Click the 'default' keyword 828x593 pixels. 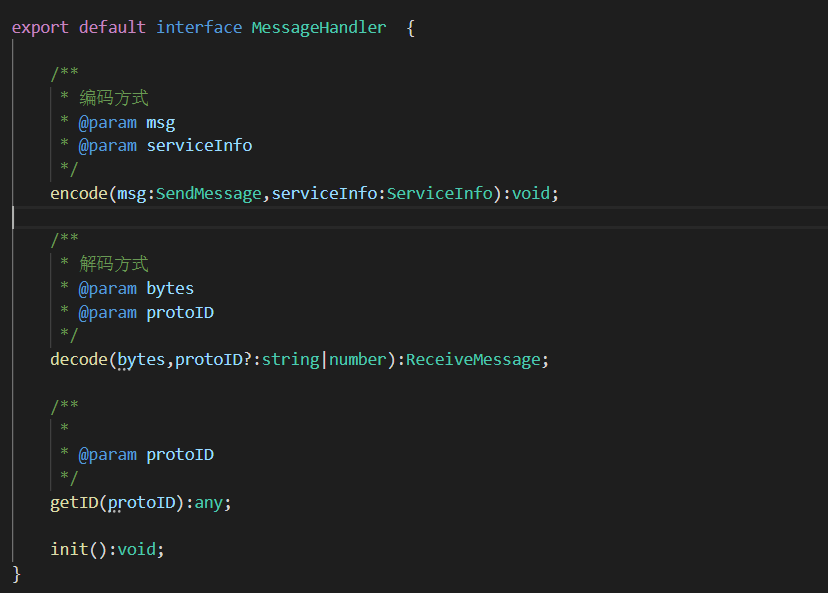tap(112, 27)
